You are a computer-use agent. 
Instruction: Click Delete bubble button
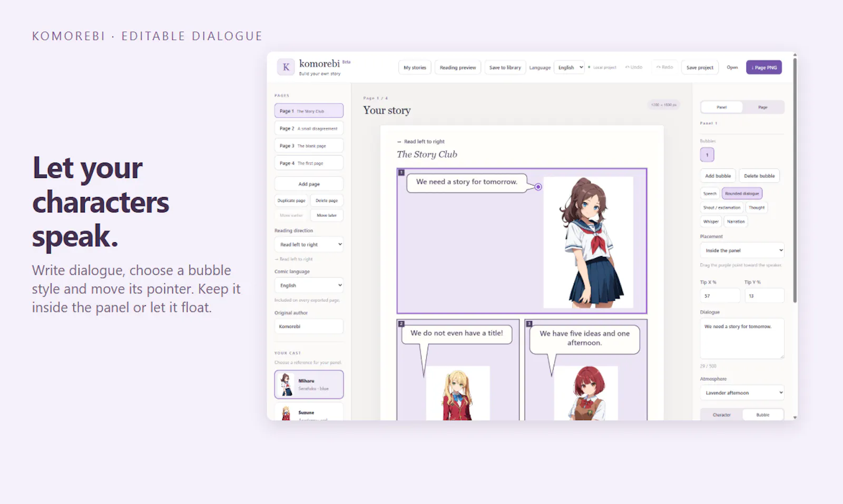pyautogui.click(x=759, y=176)
